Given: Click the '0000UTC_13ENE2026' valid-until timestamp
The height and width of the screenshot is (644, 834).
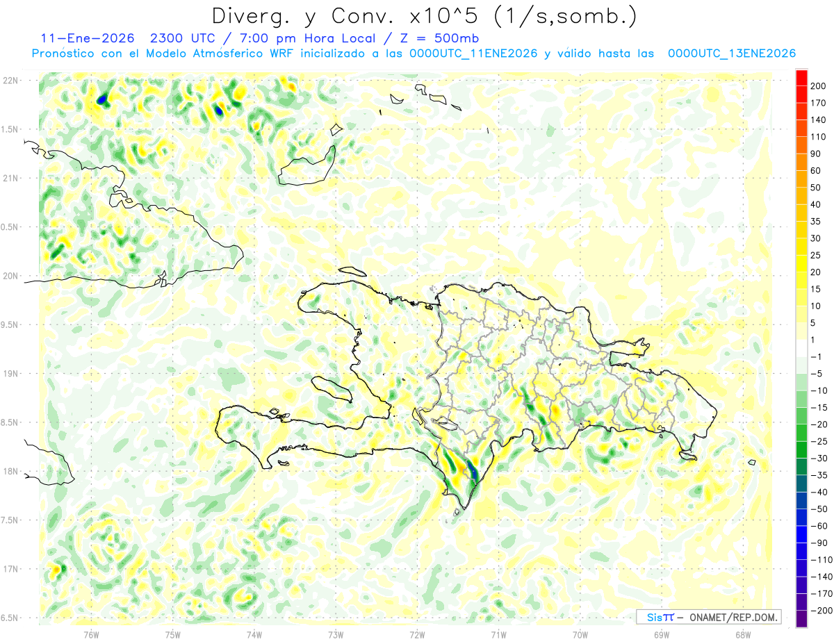Looking at the screenshot, I should 731,53.
